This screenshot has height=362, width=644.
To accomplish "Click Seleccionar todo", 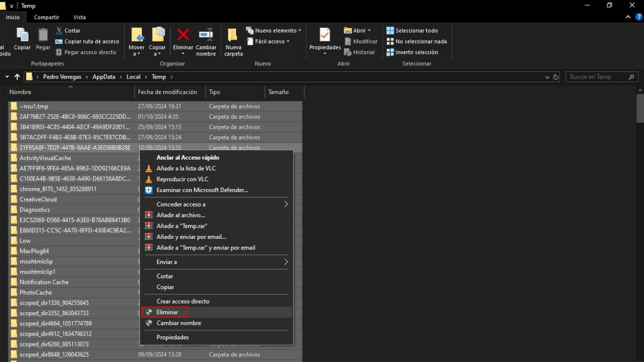I will point(412,31).
